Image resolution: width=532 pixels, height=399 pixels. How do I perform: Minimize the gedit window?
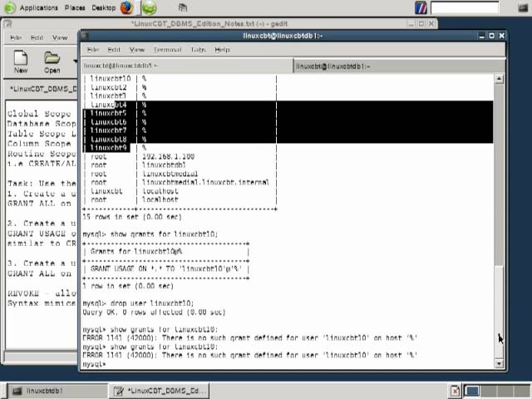pyautogui.click(x=411, y=23)
